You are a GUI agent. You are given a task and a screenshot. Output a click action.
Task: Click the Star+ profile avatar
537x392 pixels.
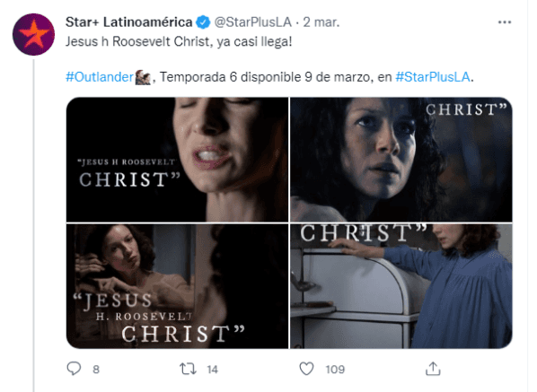33,35
